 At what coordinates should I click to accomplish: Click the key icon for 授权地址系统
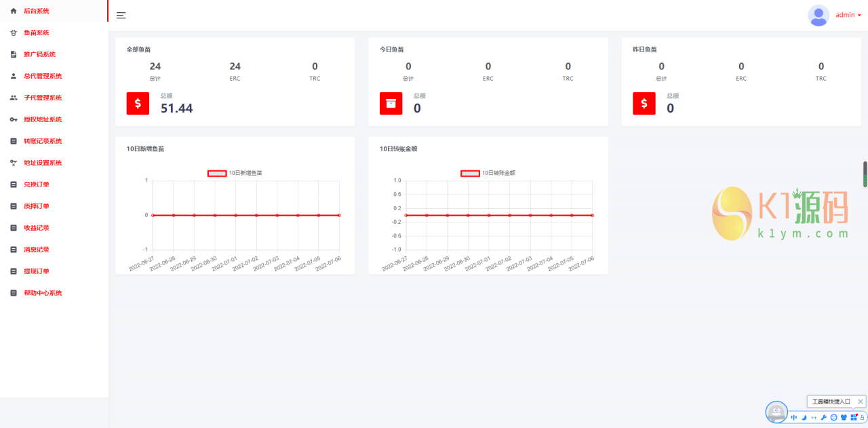[x=14, y=119]
